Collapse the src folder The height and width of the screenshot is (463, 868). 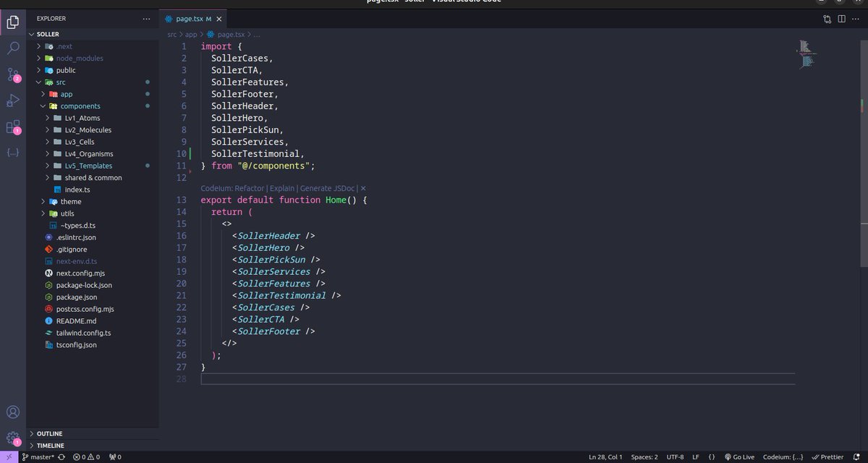pyautogui.click(x=93, y=82)
